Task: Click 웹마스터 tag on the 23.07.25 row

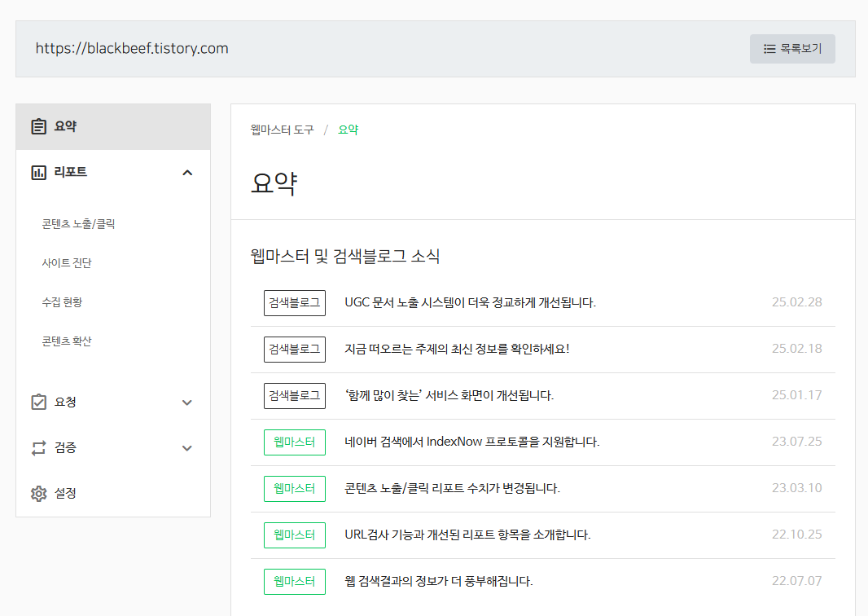Action: [x=295, y=442]
